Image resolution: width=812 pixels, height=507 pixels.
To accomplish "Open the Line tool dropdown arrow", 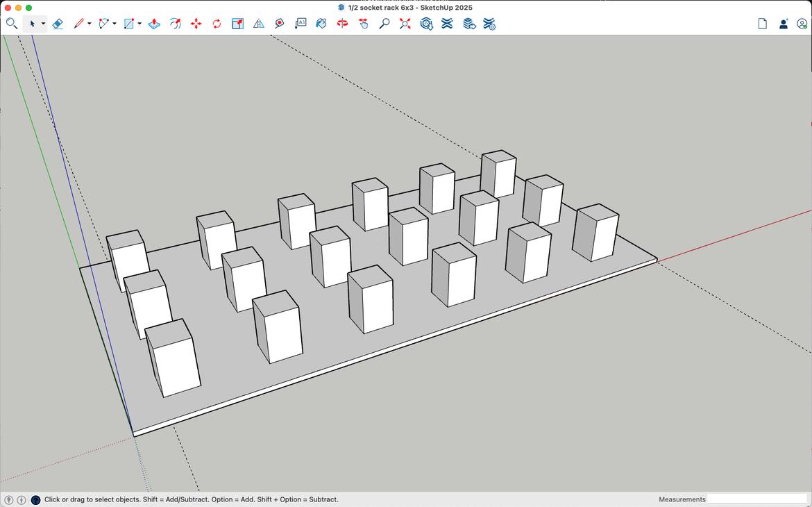I will click(89, 24).
